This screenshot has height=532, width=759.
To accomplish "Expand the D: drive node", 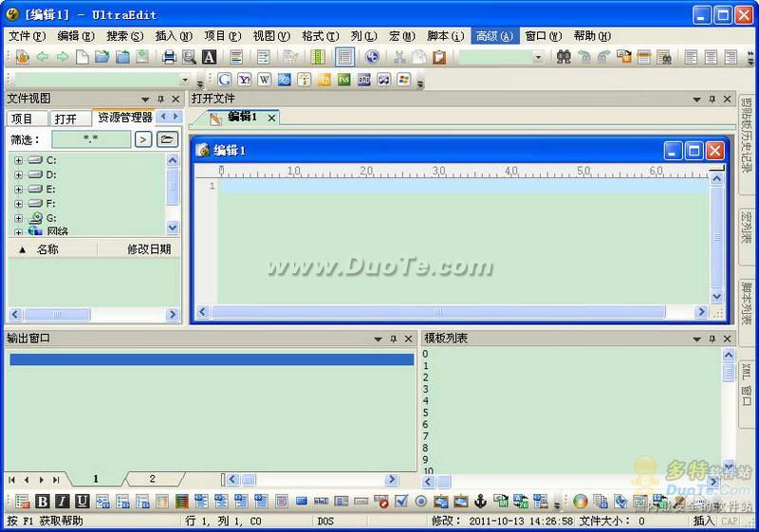I will [x=18, y=174].
